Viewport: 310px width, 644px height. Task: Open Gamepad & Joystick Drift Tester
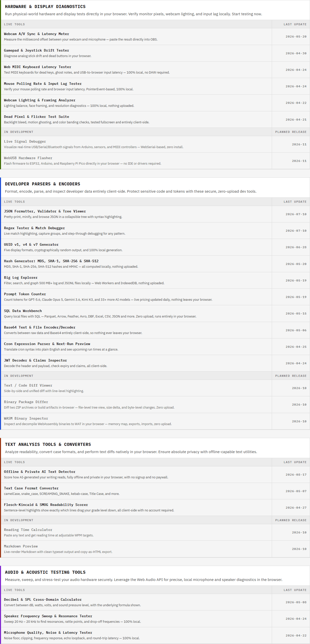[36, 51]
